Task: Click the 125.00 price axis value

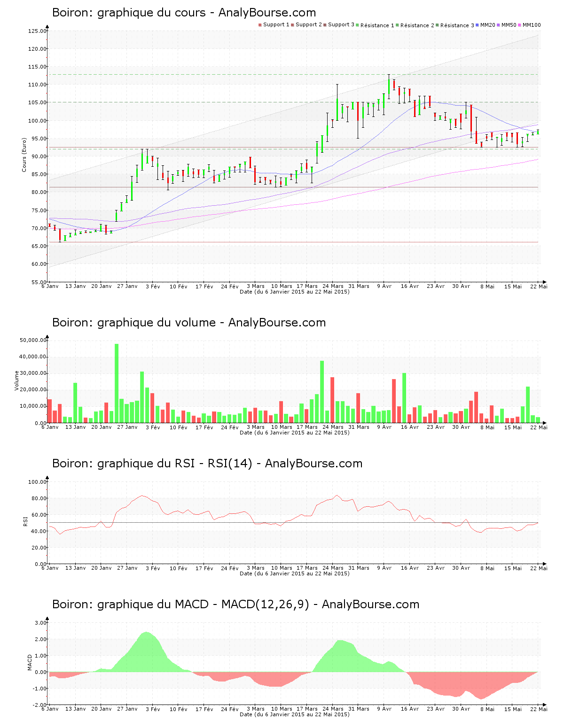Action: pyautogui.click(x=37, y=31)
